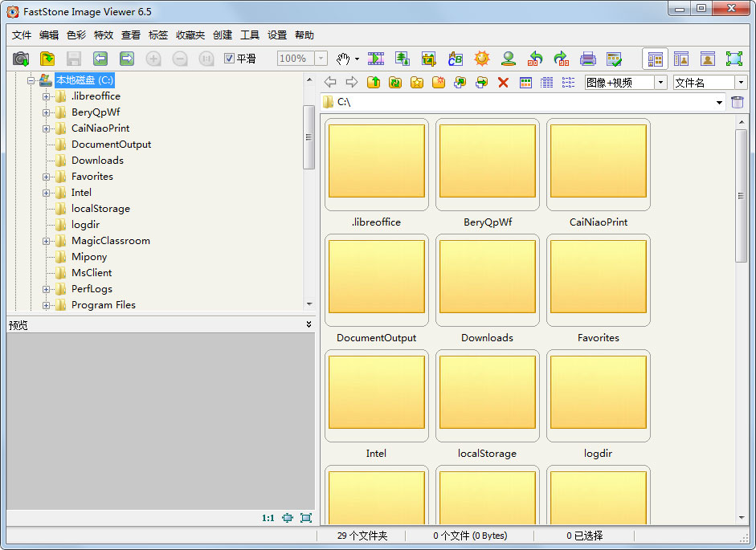Open the C:\ path history dropdown
The width and height of the screenshot is (756, 550).
tap(719, 102)
